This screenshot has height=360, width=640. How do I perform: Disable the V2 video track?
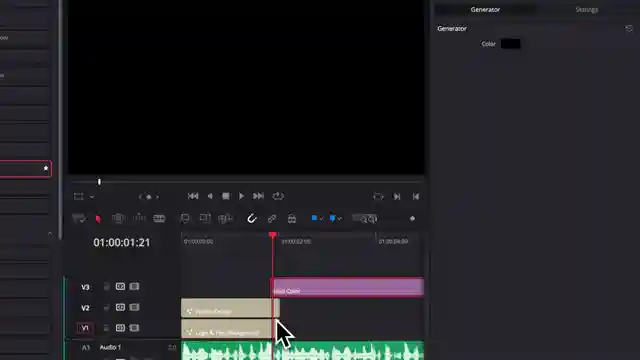tap(134, 307)
